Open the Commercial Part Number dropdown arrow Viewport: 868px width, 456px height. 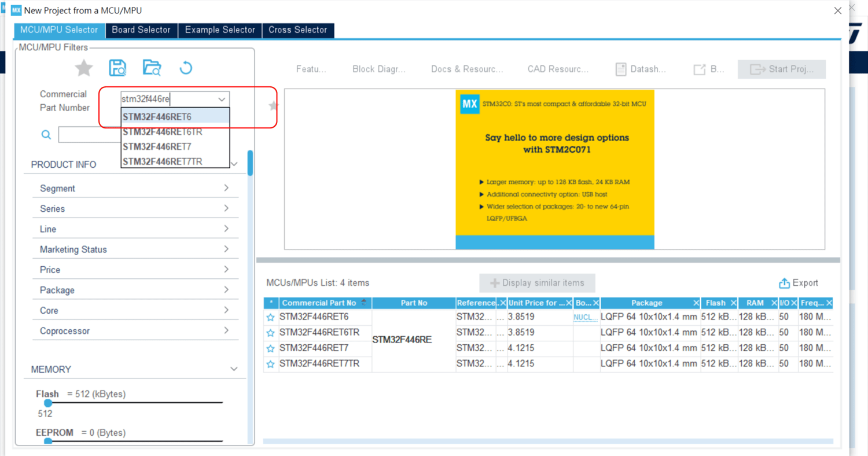coord(222,100)
